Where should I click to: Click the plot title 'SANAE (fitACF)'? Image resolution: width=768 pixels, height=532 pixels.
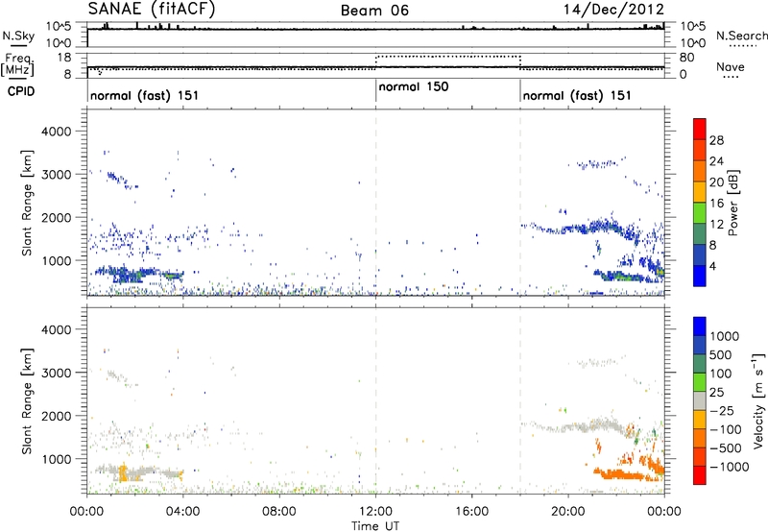pos(152,9)
